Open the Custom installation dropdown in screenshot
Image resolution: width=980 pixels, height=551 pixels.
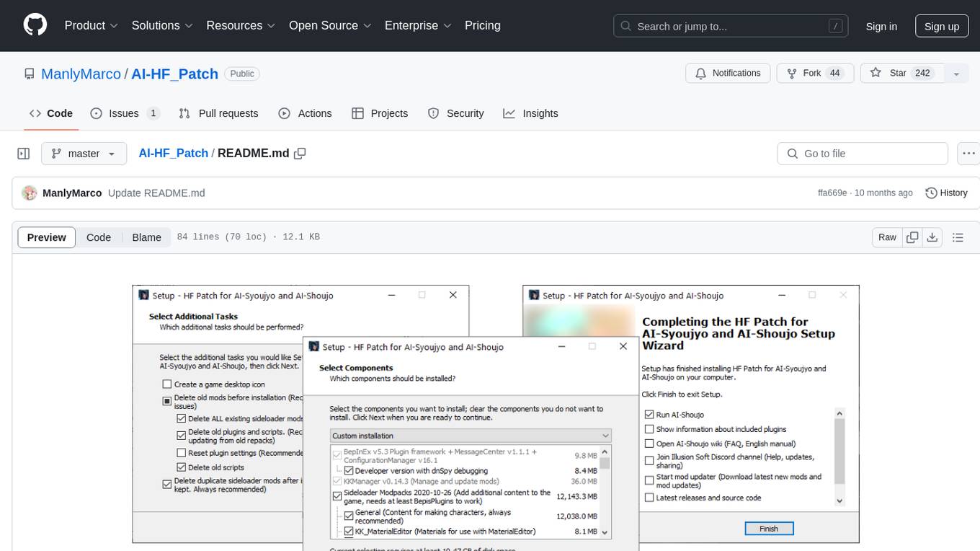tap(471, 436)
